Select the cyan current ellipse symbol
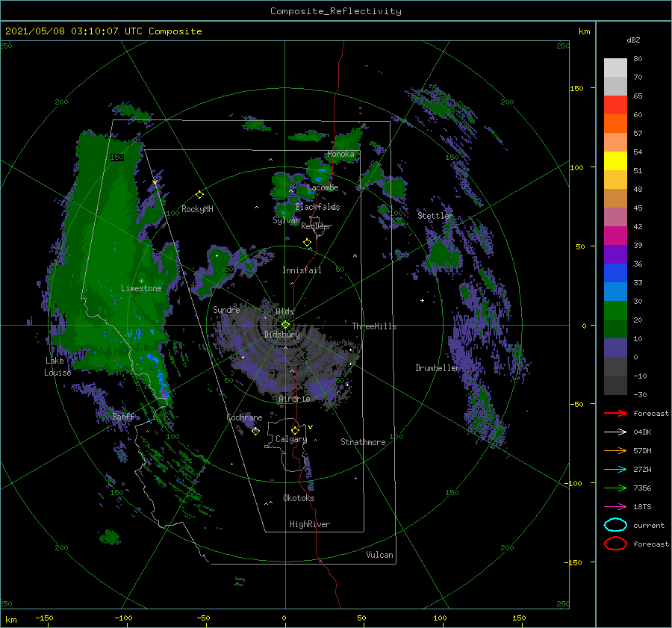 pos(615,525)
